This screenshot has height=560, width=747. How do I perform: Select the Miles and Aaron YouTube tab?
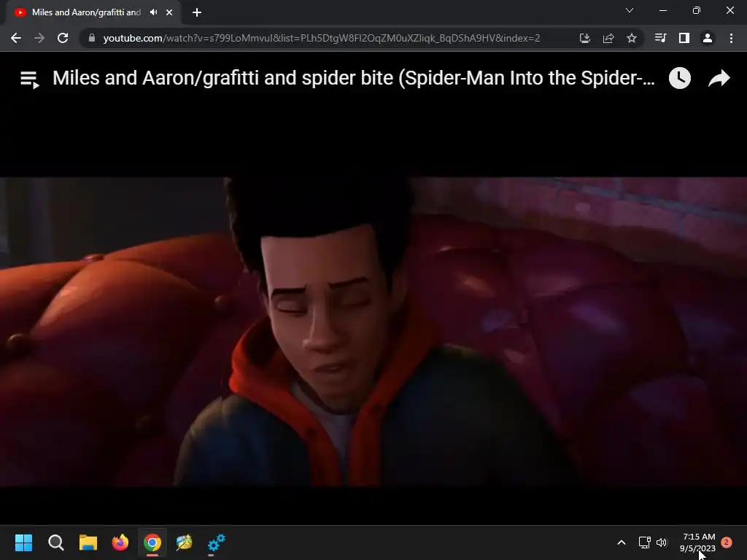click(86, 12)
